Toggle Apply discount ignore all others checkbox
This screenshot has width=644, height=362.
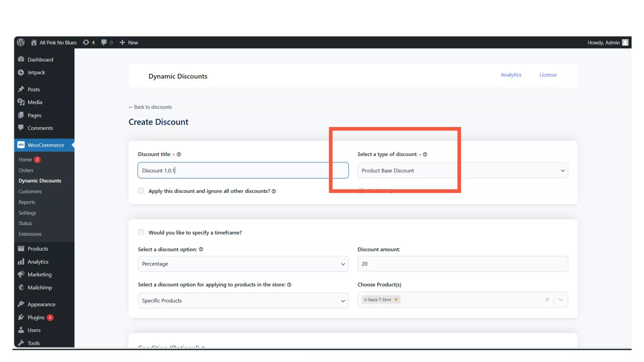[x=141, y=190]
